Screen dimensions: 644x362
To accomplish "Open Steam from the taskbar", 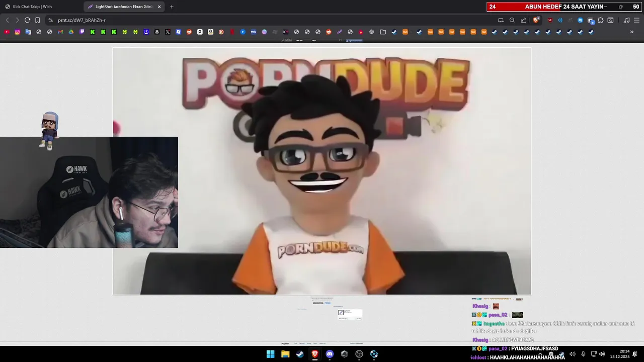I will 300,354.
